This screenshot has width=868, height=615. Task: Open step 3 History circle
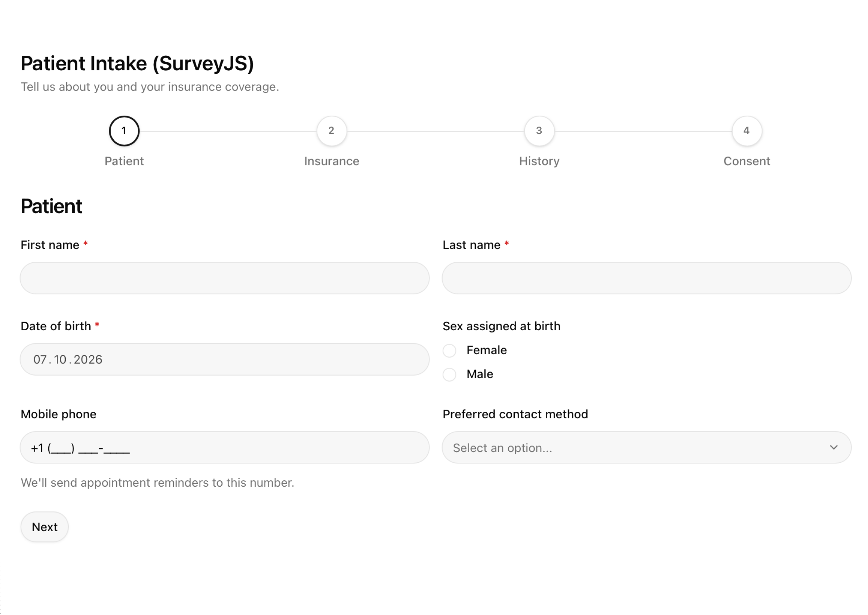(539, 131)
